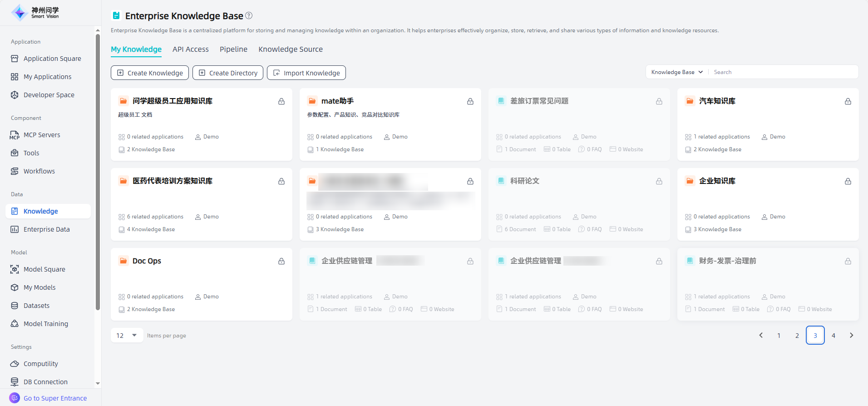Open the Knowledge Base search type dropdown

(677, 72)
